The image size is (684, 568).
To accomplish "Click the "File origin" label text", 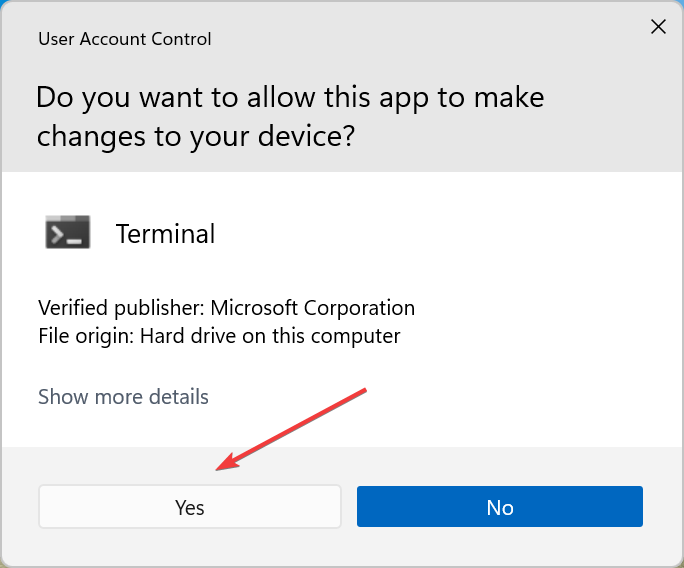I will click(x=85, y=336).
